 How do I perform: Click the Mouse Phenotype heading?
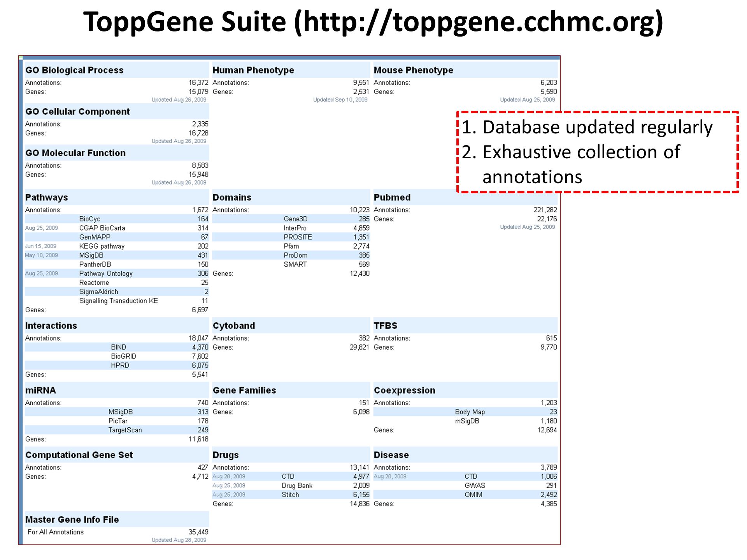tap(414, 70)
